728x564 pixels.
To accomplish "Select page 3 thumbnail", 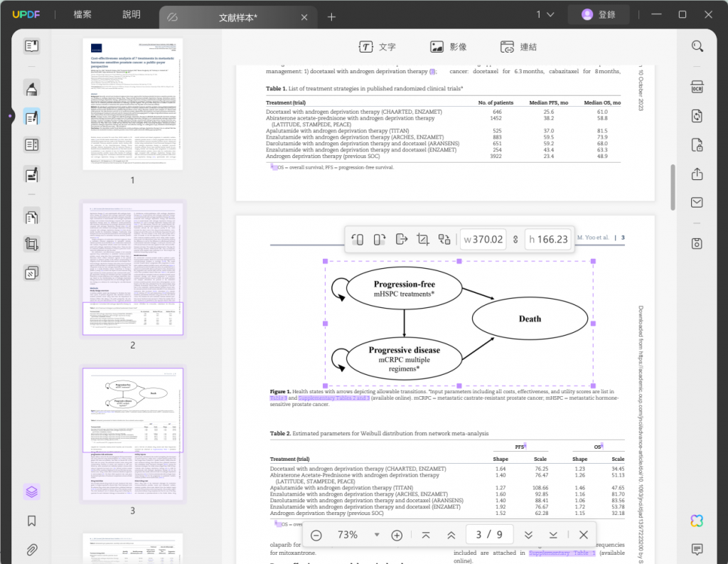I will (x=133, y=434).
